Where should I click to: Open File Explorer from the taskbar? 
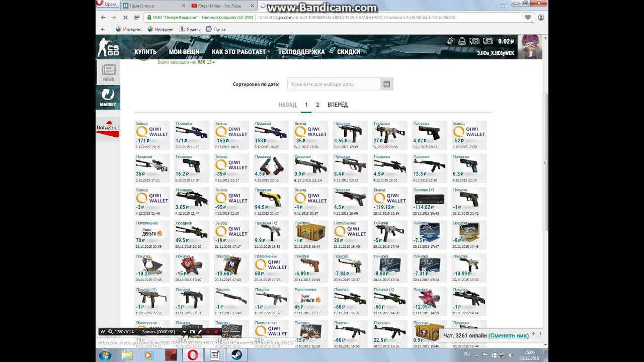tap(127, 355)
